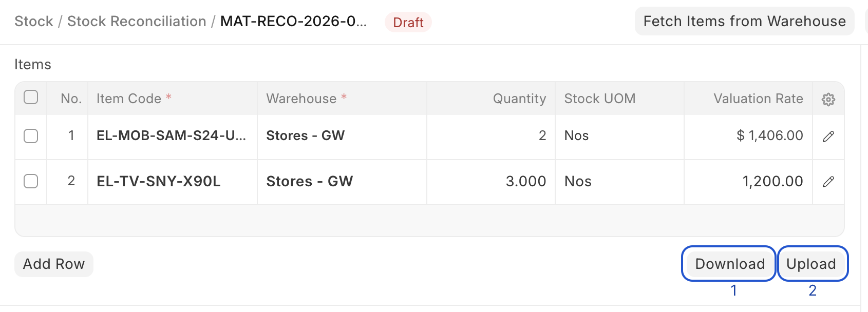Click Fetch Items from Warehouse button

point(744,22)
